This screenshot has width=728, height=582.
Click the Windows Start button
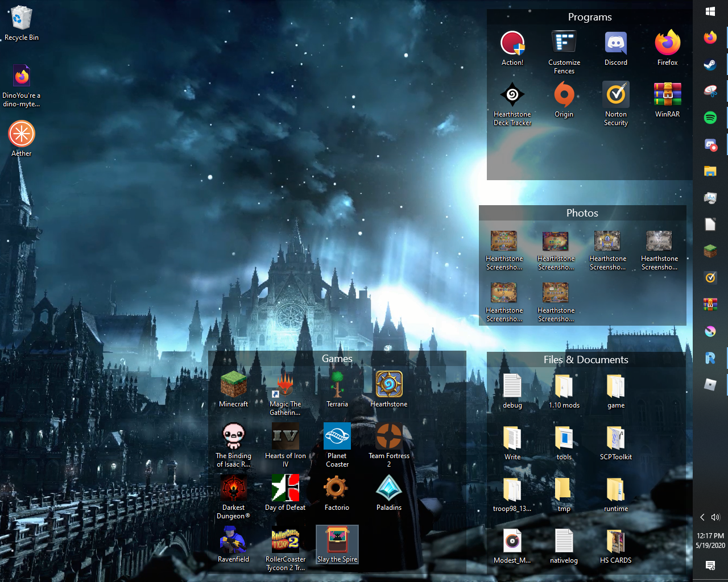coord(710,11)
